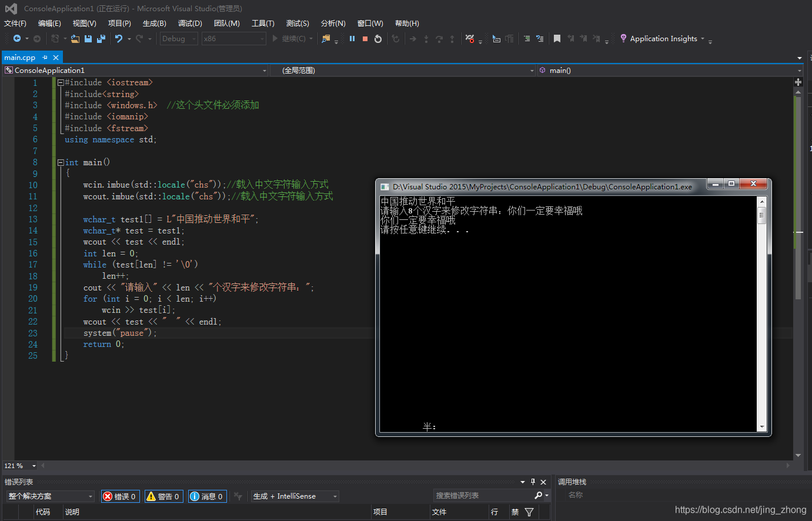Click the Navigate Backward arrow icon
812x521 pixels.
click(17, 38)
